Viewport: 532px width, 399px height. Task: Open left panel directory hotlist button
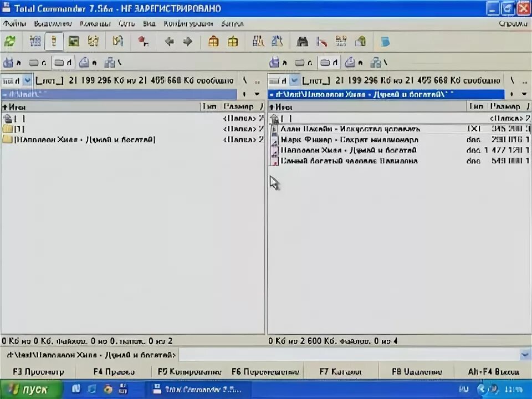tap(244, 94)
